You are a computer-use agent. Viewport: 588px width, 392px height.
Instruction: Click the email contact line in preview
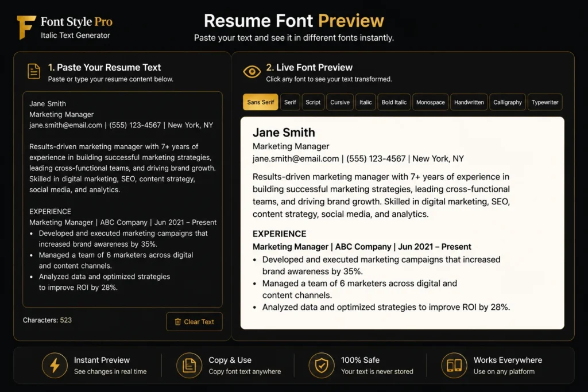(x=358, y=158)
